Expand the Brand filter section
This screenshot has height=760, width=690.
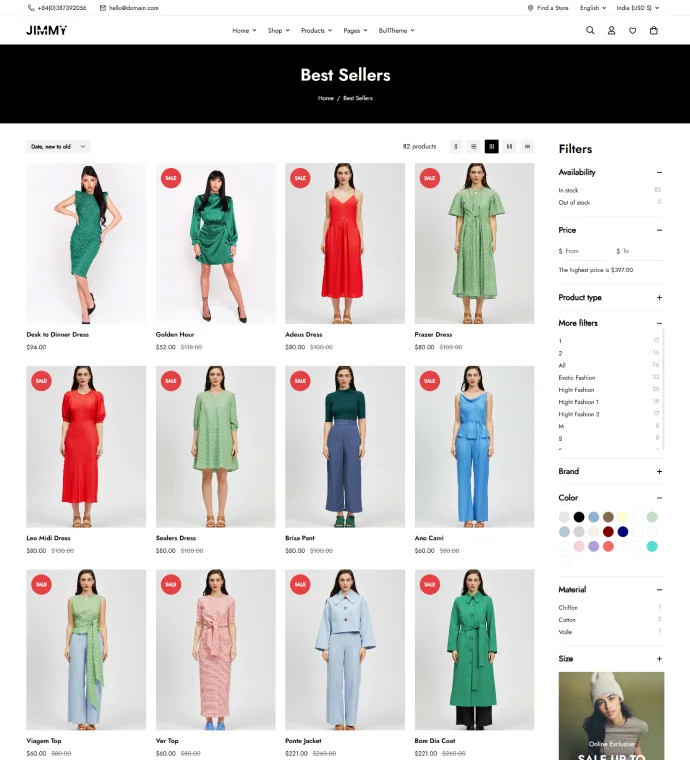tap(659, 472)
